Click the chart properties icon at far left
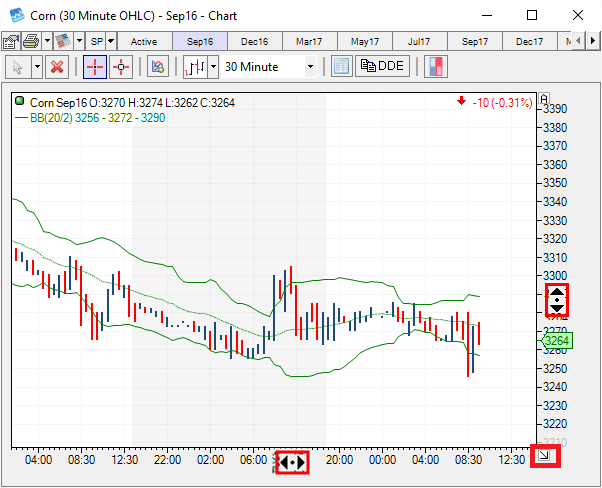This screenshot has width=602, height=488. tap(10, 41)
